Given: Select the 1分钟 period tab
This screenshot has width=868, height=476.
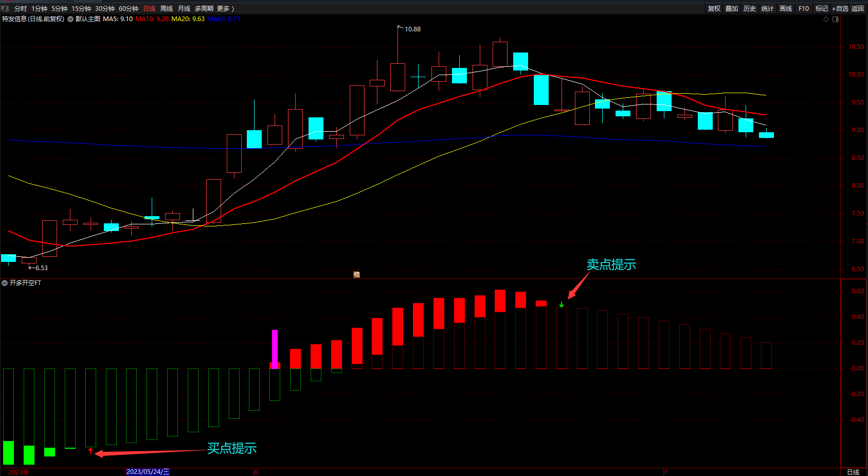Looking at the screenshot, I should (x=40, y=9).
